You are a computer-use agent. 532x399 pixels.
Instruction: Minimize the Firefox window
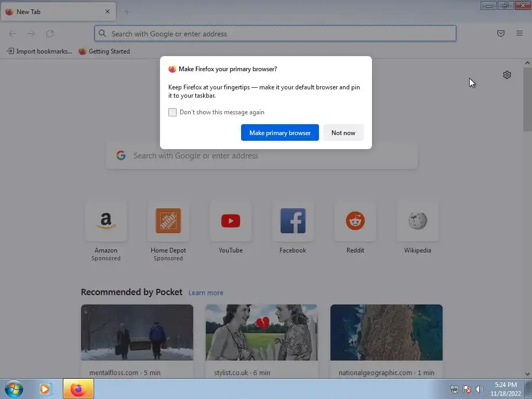488,5
